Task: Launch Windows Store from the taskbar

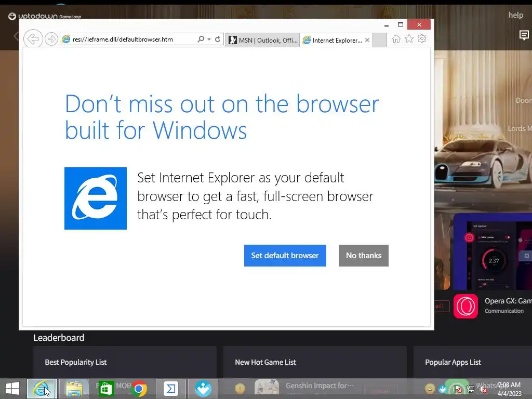Action: click(x=106, y=389)
